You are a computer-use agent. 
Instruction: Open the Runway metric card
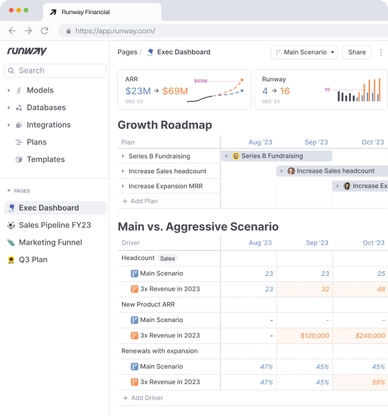point(321,90)
